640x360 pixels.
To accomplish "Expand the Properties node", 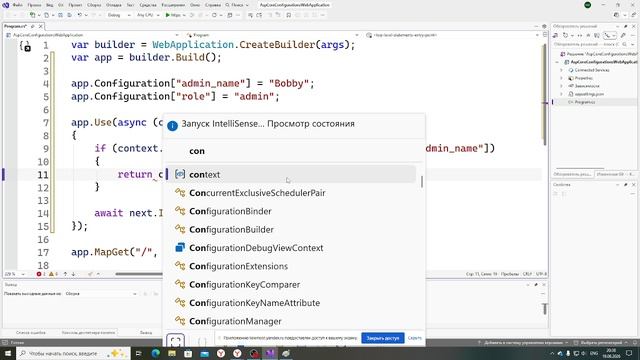I will [x=561, y=78].
